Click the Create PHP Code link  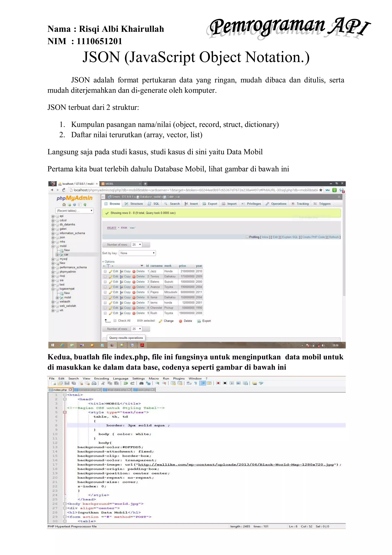(313, 237)
